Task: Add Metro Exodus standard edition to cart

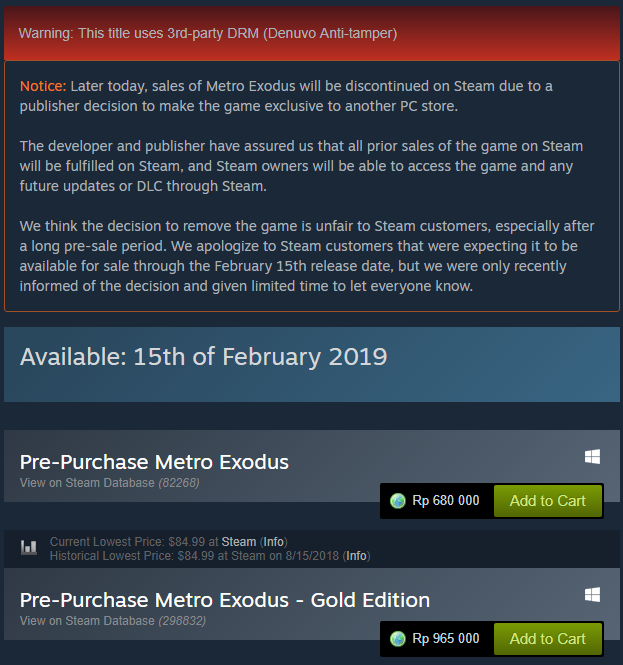Action: click(547, 501)
